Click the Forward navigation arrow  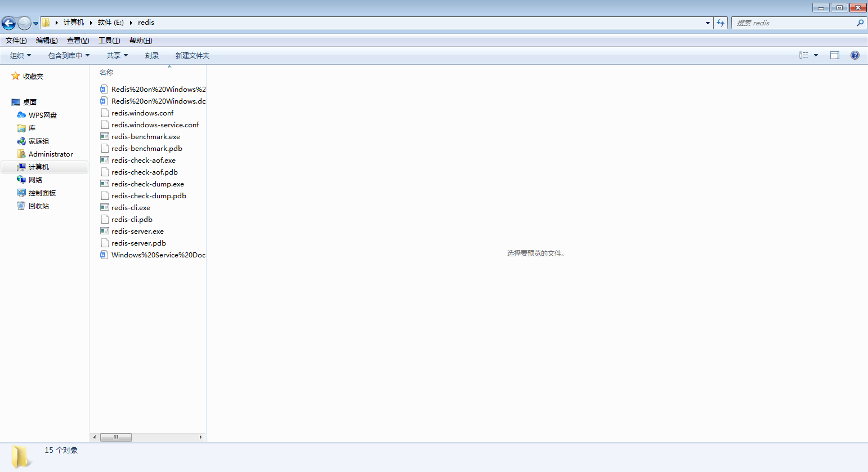(24, 23)
